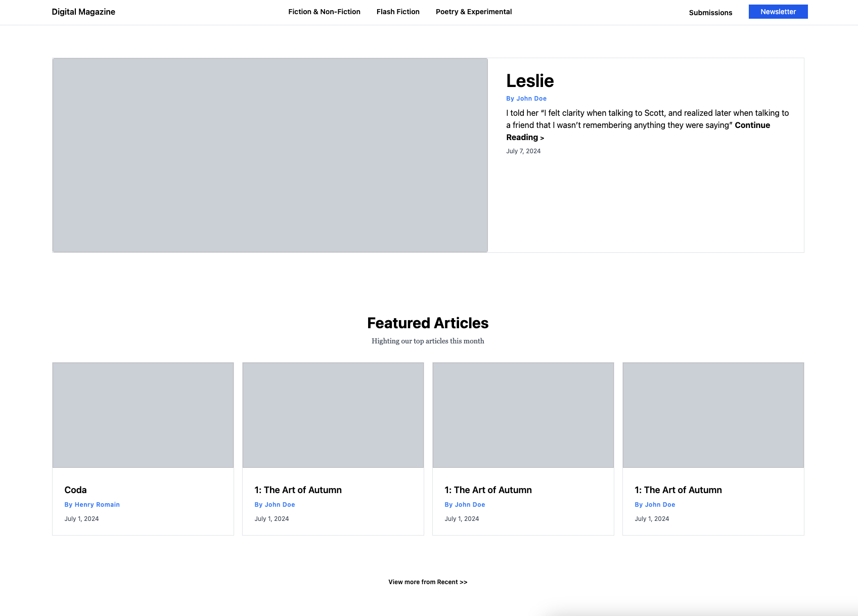Visit the Submissions page
Viewport: 858px width, 616px height.
710,13
